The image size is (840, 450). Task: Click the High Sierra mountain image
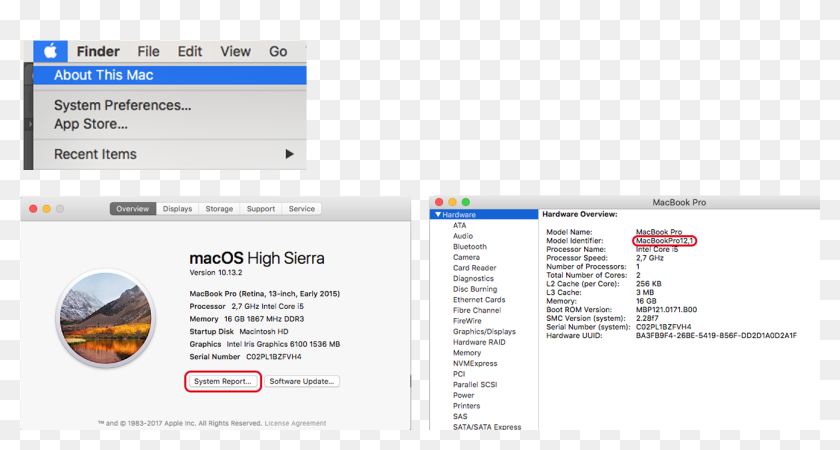[106, 319]
